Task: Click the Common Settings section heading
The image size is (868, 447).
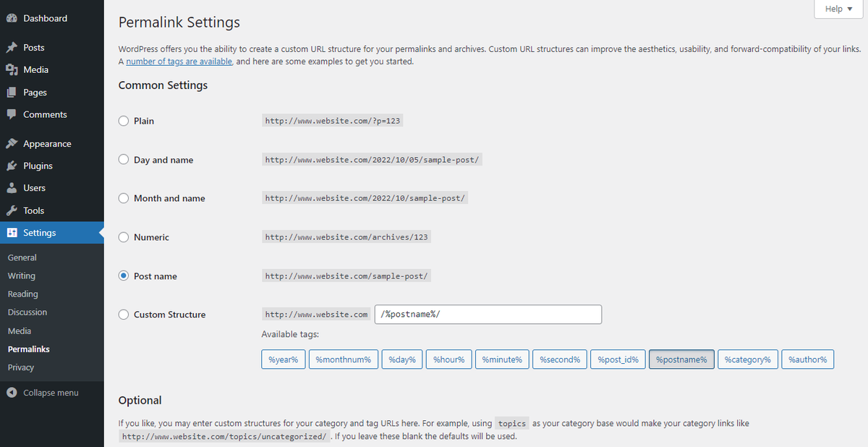Action: 163,85
